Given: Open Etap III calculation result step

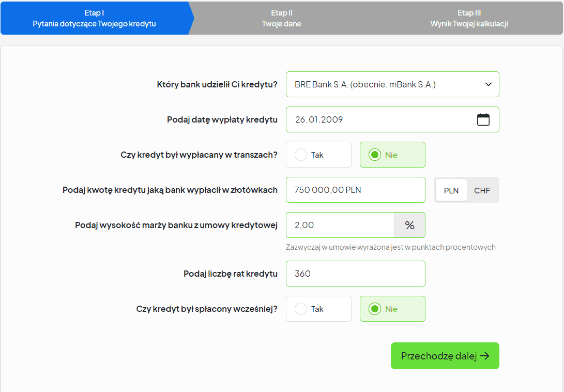Looking at the screenshot, I should coord(469,18).
